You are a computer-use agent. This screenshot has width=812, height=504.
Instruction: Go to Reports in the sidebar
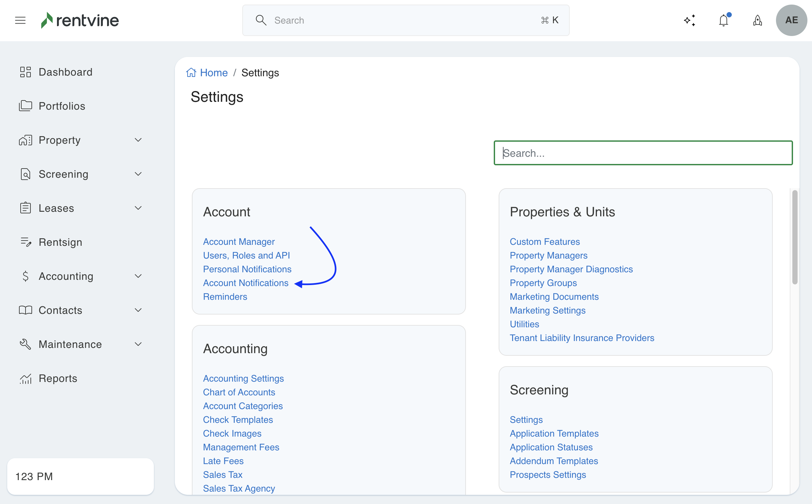point(58,378)
